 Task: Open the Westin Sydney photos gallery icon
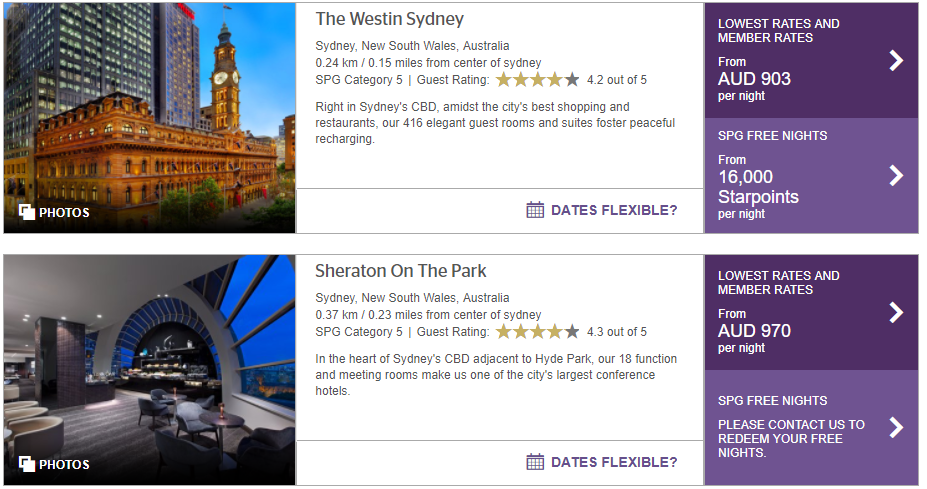(x=27, y=212)
